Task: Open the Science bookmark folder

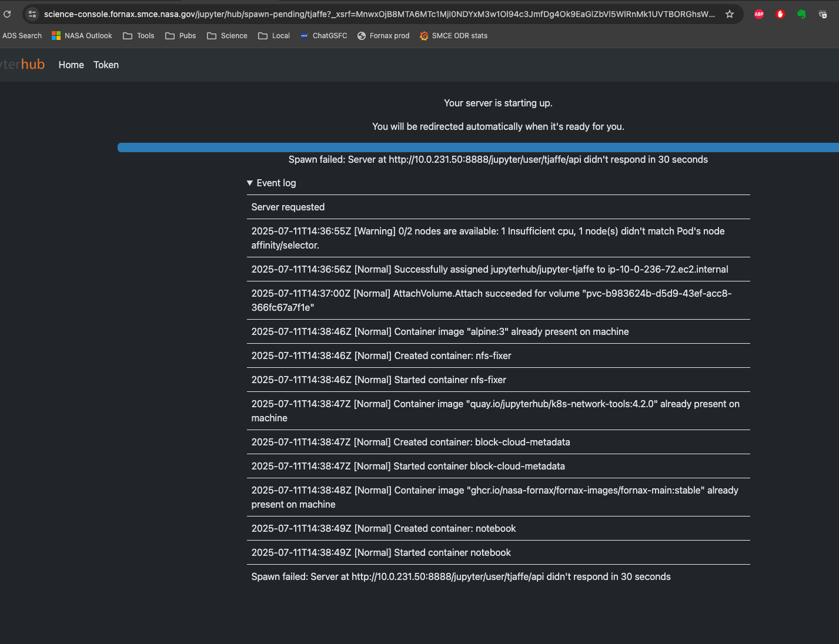Action: coord(227,36)
